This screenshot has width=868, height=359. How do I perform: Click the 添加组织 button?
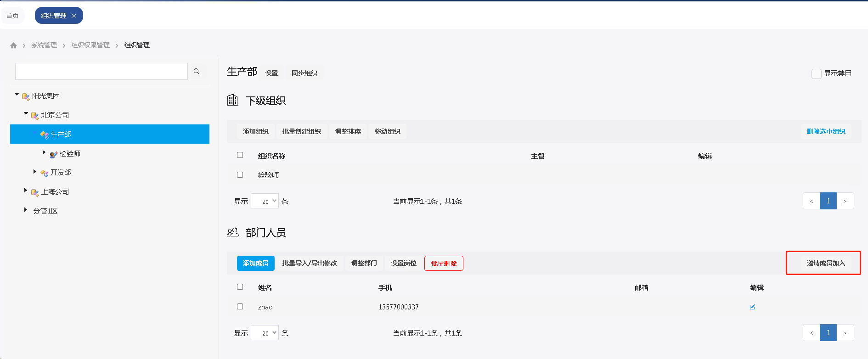pyautogui.click(x=256, y=131)
